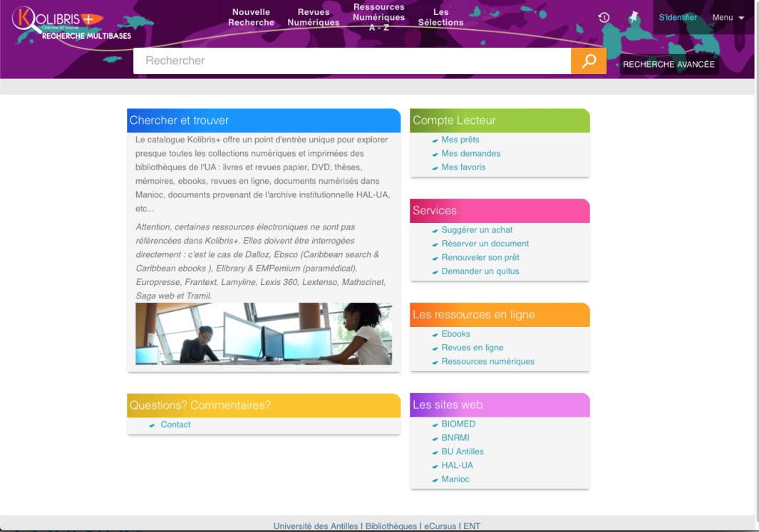
Task: Expand the Menu dropdown
Action: [728, 18]
